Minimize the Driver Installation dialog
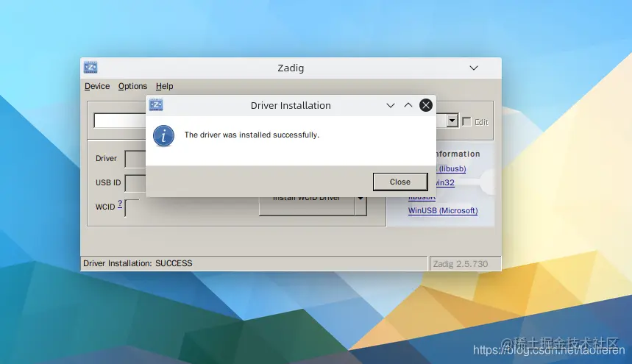The width and height of the screenshot is (632, 364). click(x=390, y=105)
